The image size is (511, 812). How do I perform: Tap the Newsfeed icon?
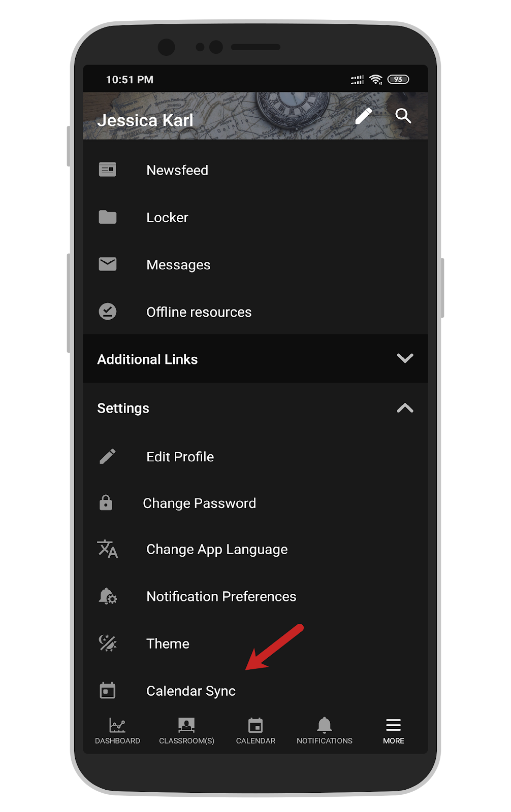pyautogui.click(x=108, y=170)
